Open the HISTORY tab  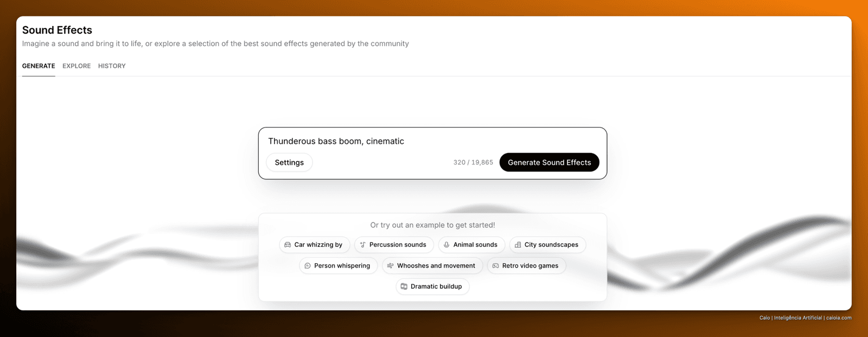coord(112,66)
